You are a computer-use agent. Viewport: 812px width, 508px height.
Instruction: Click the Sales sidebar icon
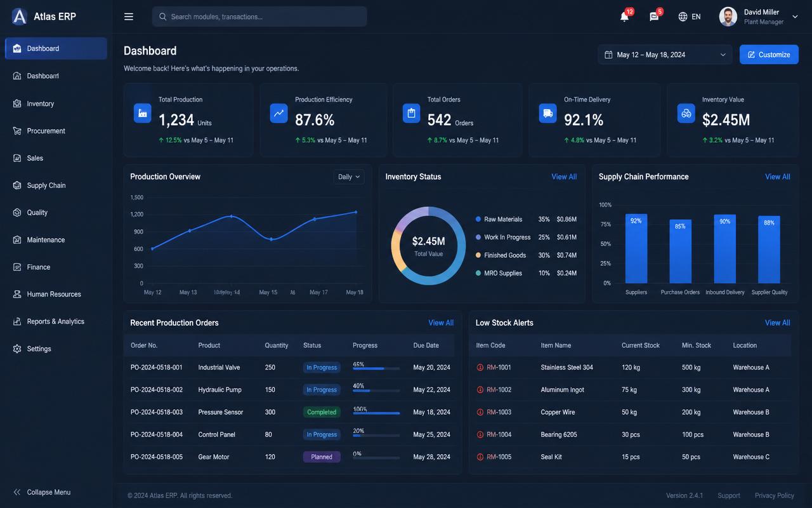tap(17, 158)
